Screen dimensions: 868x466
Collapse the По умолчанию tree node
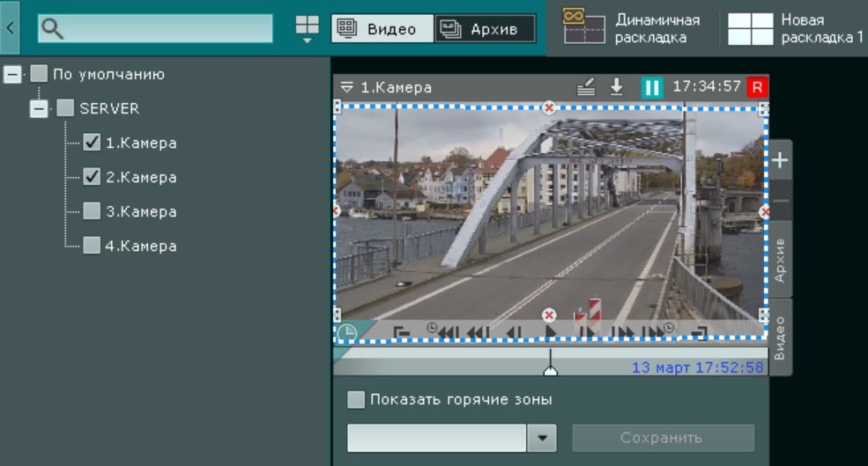(12, 75)
